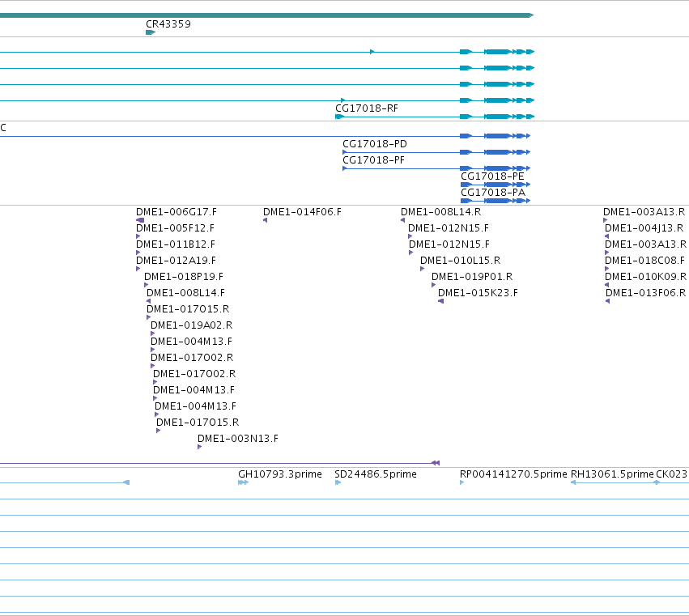Select the DME1-008L14.F label
Screen dimensions: 689x616
(186, 293)
